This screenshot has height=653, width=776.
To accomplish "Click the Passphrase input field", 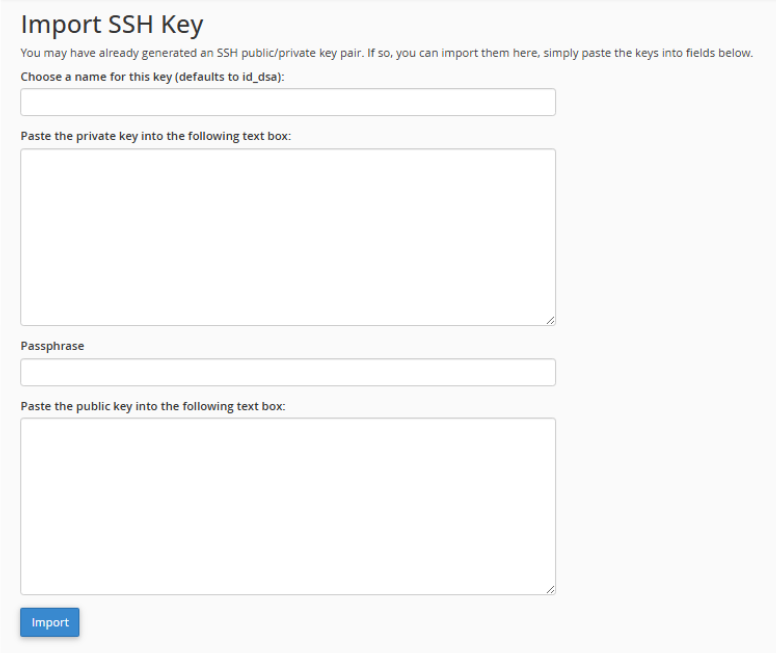I will [x=288, y=372].
